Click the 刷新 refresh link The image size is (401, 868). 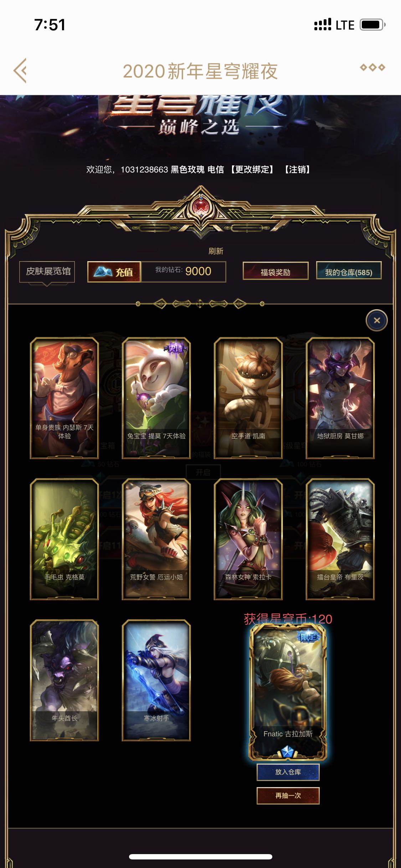coord(216,251)
